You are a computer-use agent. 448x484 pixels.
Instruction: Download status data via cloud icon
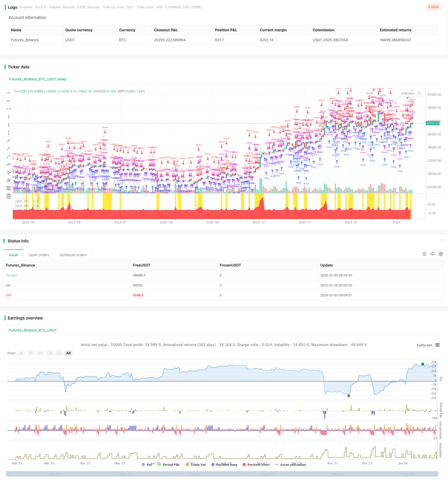(432, 254)
